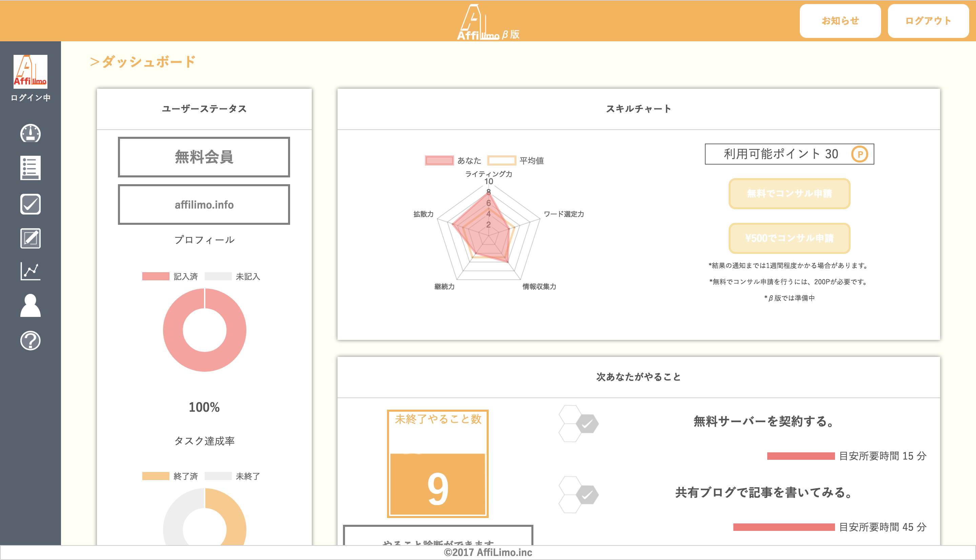Click the orange P points coin icon

tap(859, 154)
